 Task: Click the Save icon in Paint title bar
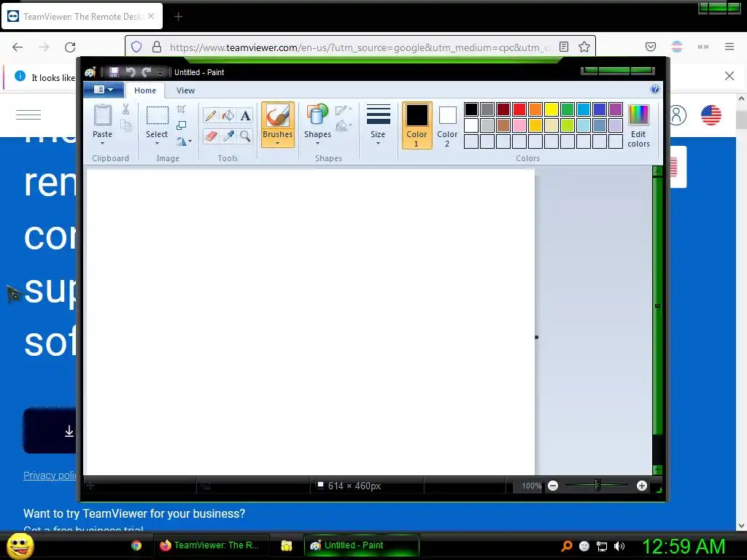tap(114, 72)
